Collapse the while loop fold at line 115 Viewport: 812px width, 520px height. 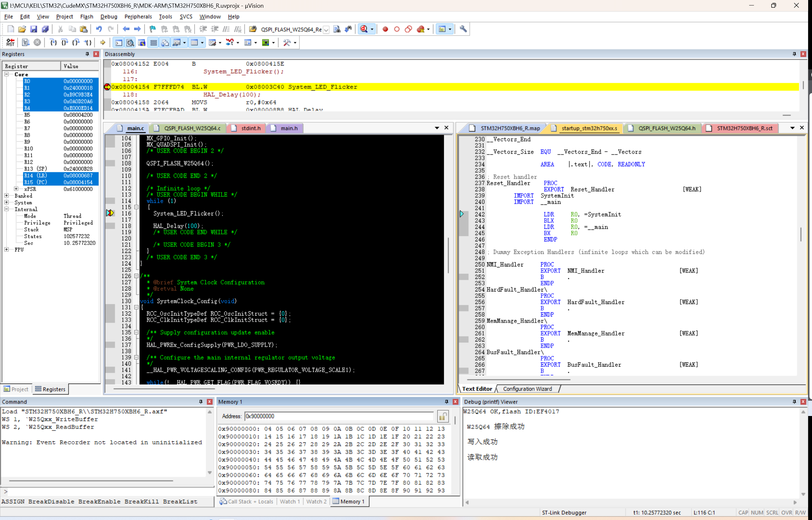136,207
